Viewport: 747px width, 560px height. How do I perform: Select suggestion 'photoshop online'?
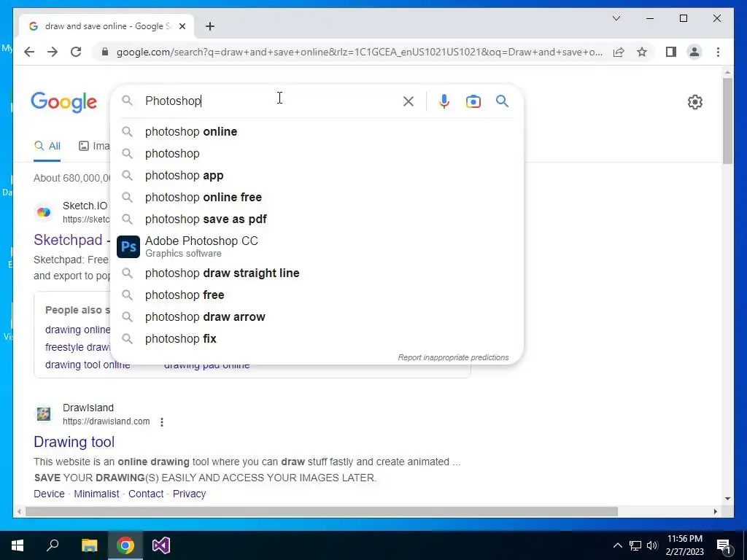click(x=317, y=131)
